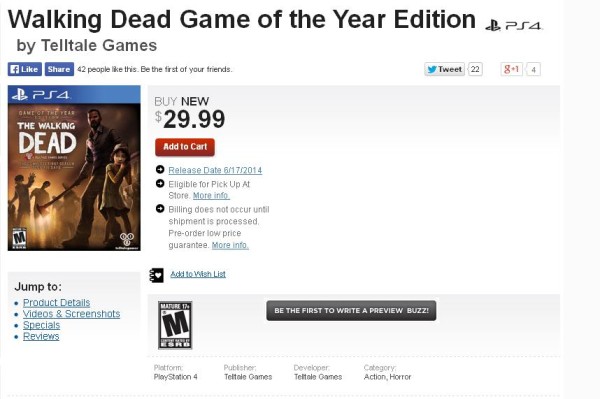Add the game to cart

[x=185, y=147]
